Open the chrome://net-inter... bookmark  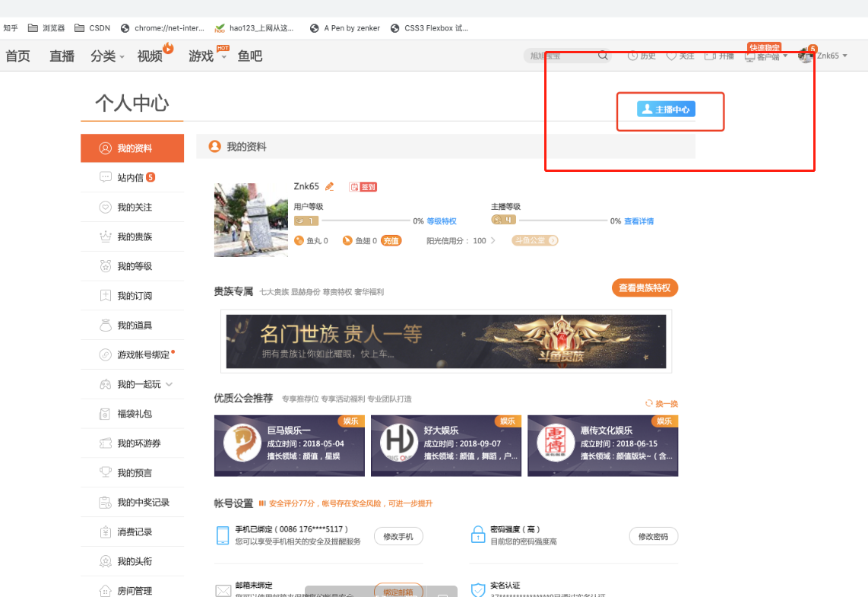[x=162, y=27]
